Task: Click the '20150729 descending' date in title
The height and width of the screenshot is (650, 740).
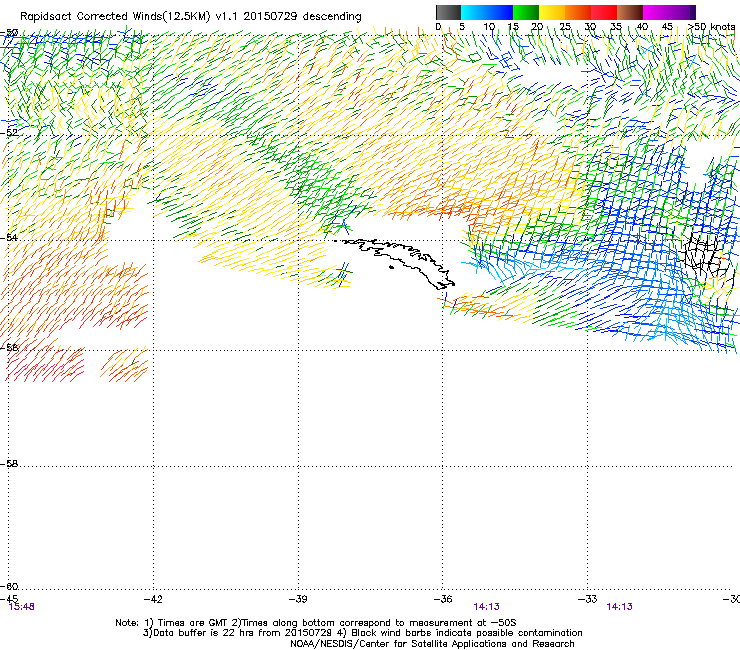Action: pos(302,17)
